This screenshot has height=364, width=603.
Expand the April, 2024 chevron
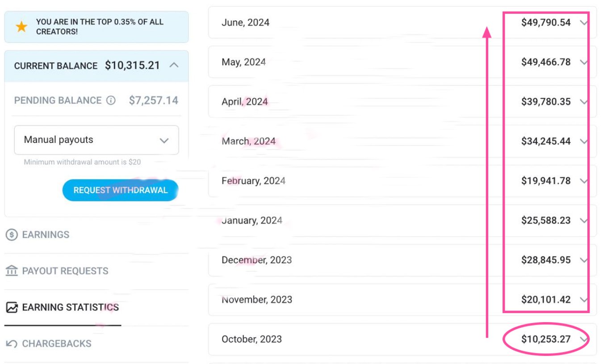pos(583,102)
